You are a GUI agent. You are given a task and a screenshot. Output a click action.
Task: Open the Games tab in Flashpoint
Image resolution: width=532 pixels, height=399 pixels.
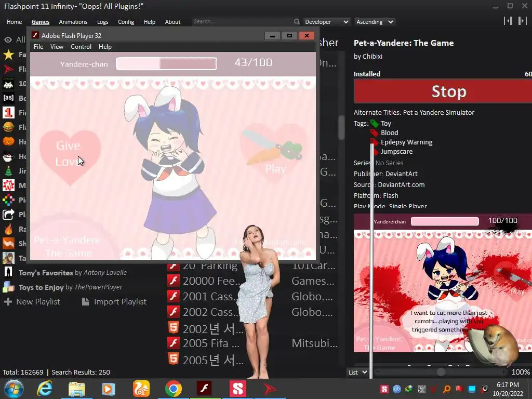[x=41, y=22]
